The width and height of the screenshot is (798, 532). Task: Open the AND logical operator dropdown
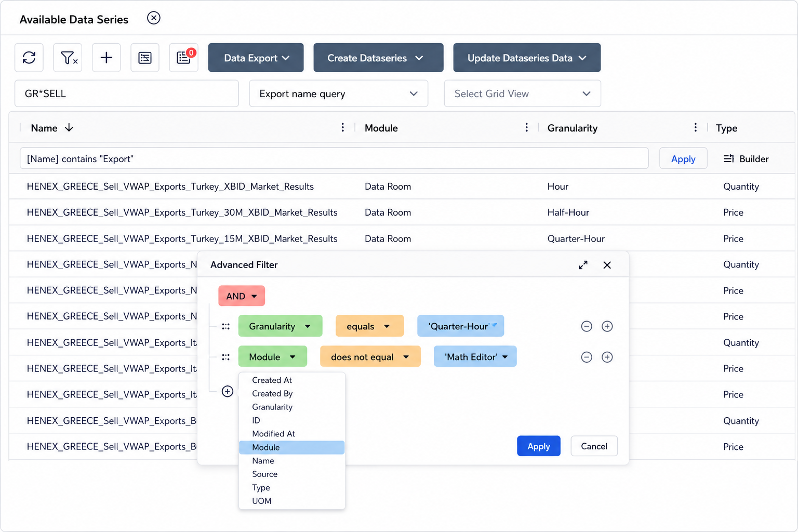(x=242, y=296)
